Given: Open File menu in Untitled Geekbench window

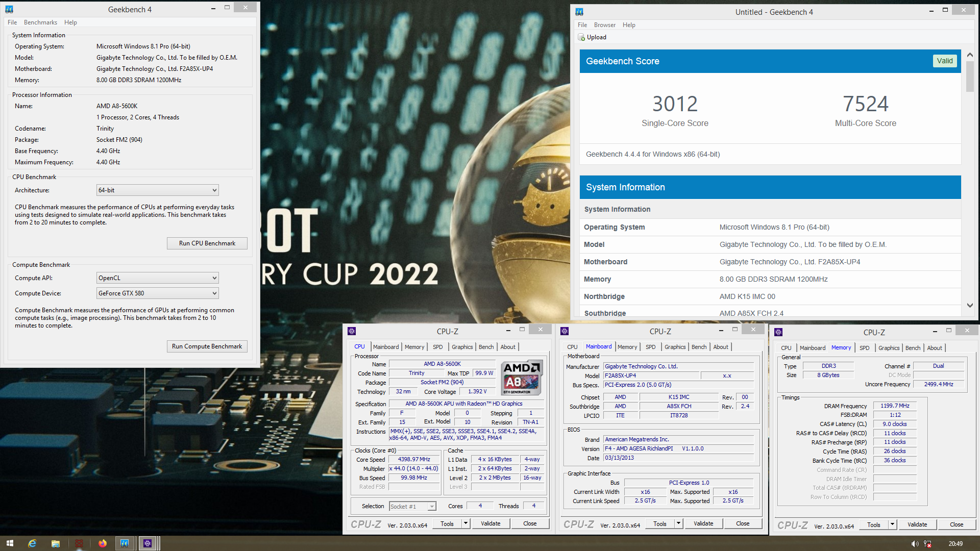Looking at the screenshot, I should 582,25.
